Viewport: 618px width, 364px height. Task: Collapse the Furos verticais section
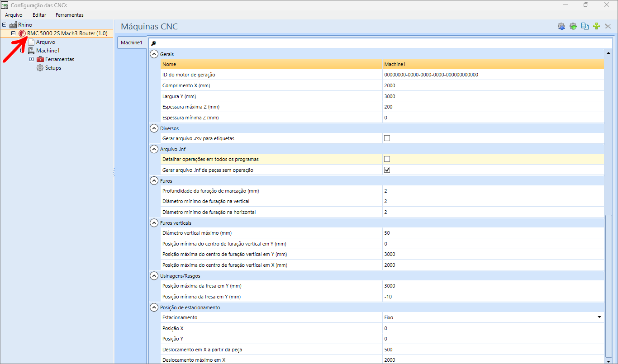[x=154, y=223]
